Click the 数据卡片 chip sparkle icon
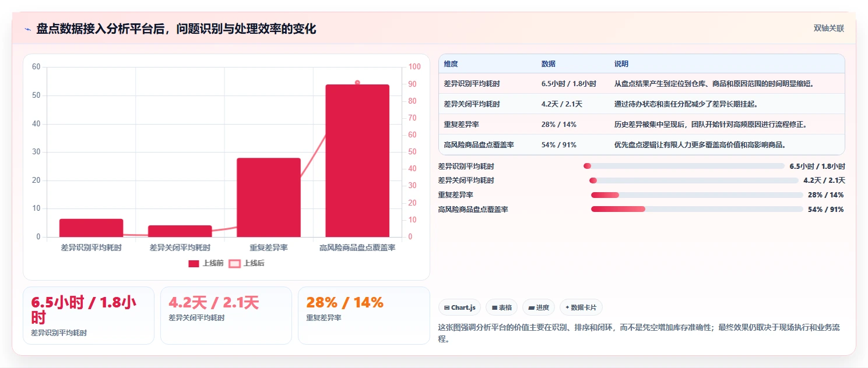The image size is (868, 368). 567,307
